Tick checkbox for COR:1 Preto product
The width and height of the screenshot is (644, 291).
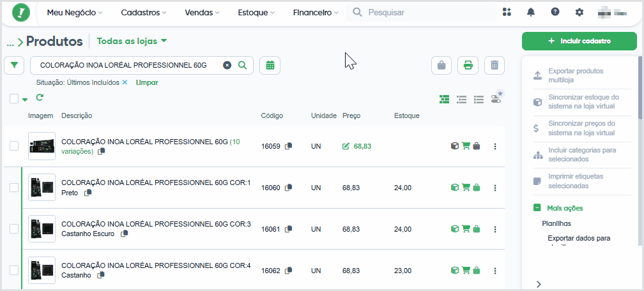[14, 188]
